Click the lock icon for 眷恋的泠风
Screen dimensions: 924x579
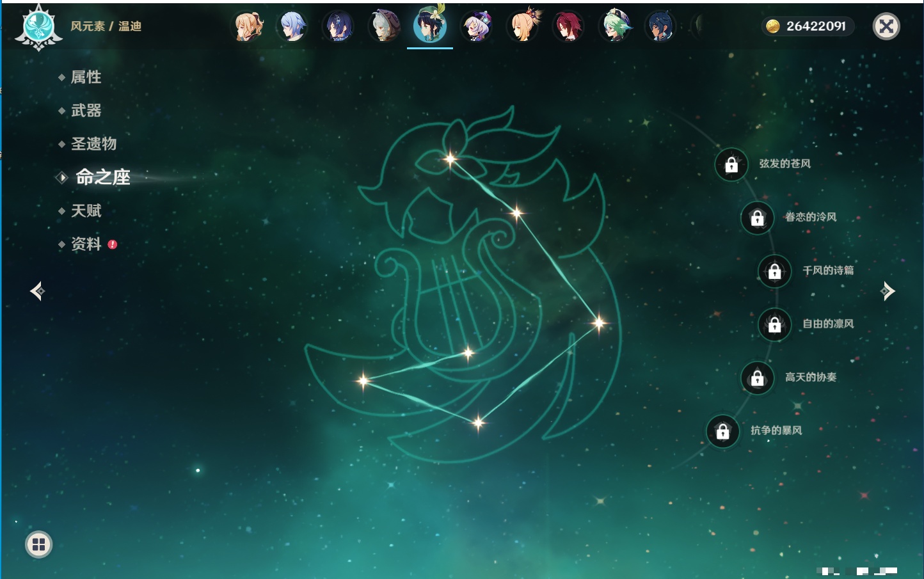(758, 218)
